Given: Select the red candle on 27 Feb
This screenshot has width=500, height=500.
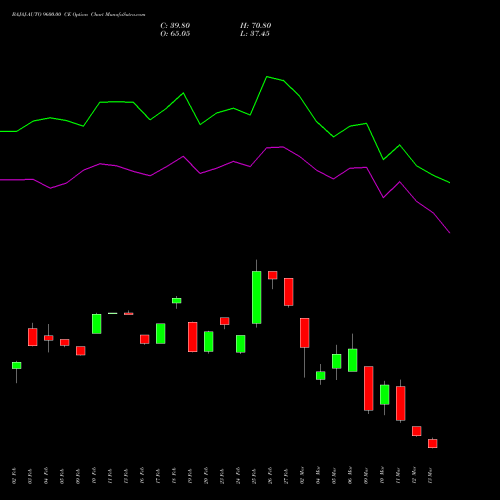Looking at the screenshot, I should [289, 292].
